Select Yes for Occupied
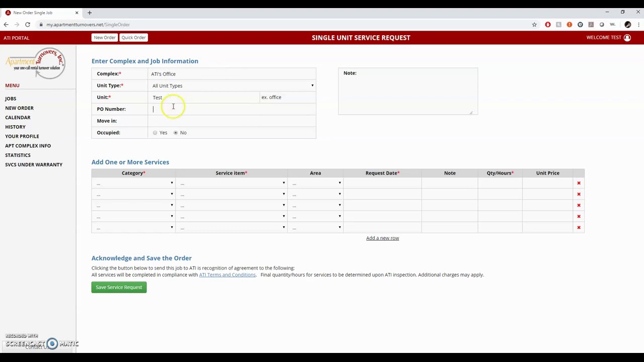The image size is (644, 362). [x=155, y=133]
